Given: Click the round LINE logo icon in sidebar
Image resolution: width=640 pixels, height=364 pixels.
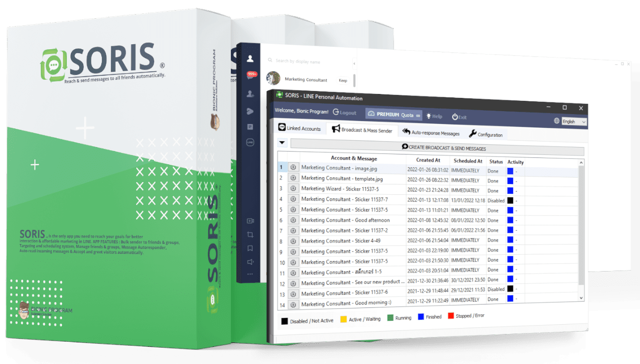Looking at the screenshot, I should click(x=250, y=143).
